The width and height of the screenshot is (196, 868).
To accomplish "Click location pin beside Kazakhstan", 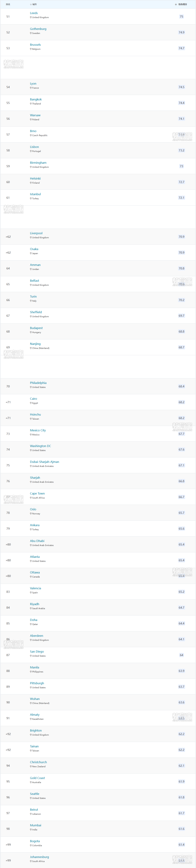I will click(31, 719).
